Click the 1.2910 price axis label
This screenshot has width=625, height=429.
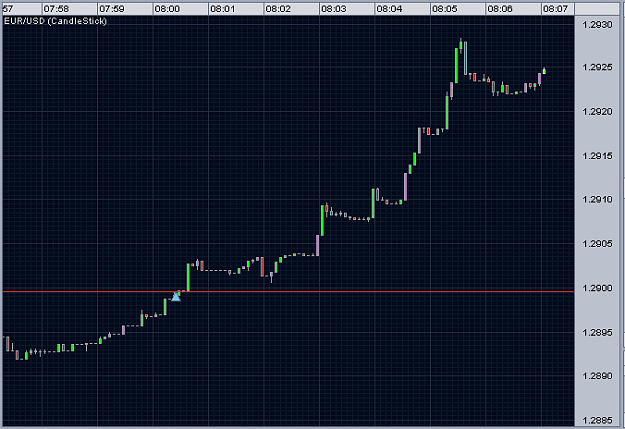[x=597, y=199]
